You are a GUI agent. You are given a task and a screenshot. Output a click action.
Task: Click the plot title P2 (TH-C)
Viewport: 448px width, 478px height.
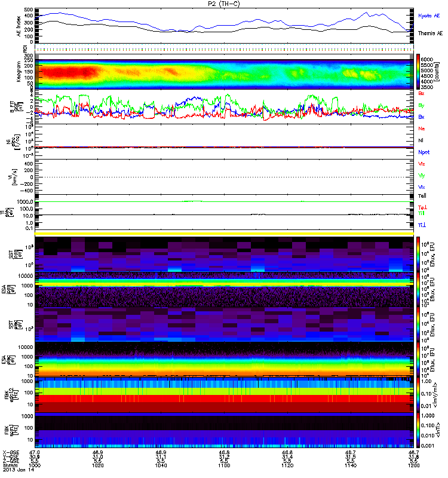click(x=224, y=4)
